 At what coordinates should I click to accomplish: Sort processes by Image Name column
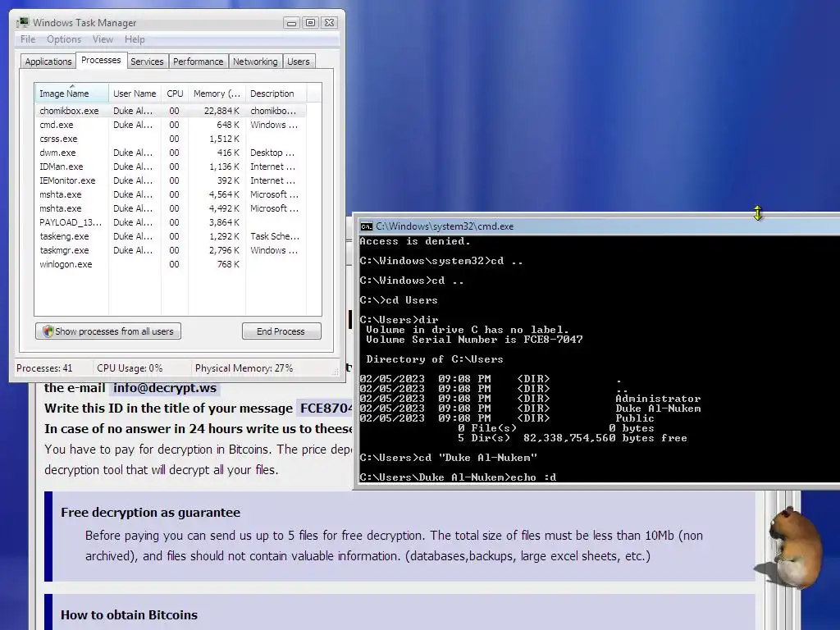click(x=71, y=94)
